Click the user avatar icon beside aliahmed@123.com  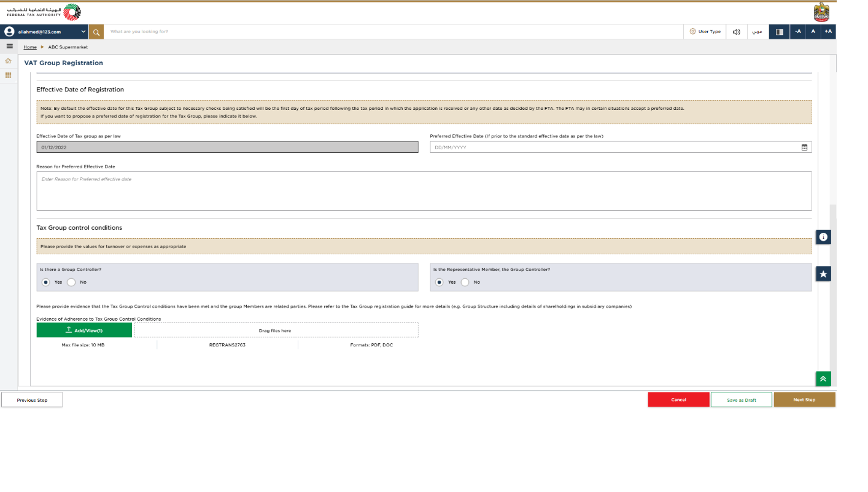(x=9, y=31)
